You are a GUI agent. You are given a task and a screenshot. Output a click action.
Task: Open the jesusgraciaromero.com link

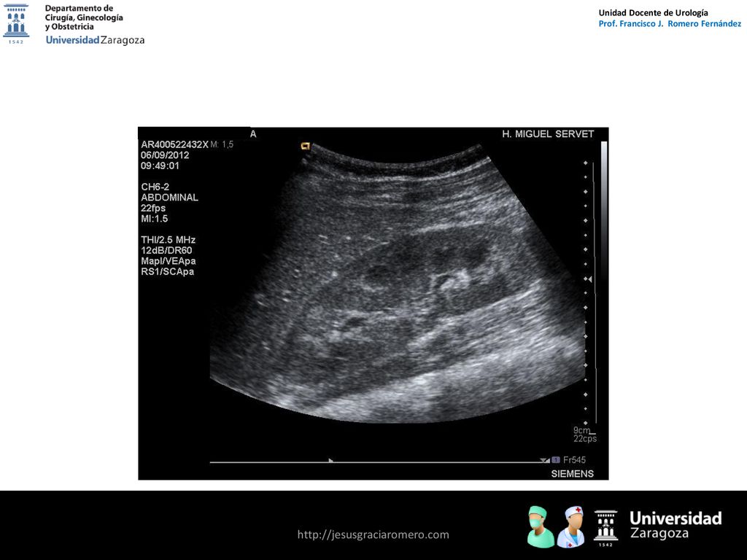click(x=373, y=534)
